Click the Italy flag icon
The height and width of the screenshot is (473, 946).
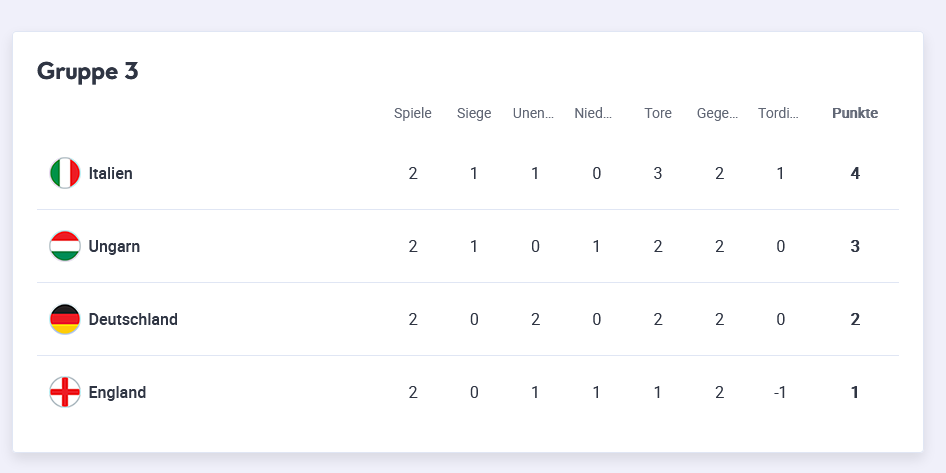pyautogui.click(x=65, y=173)
